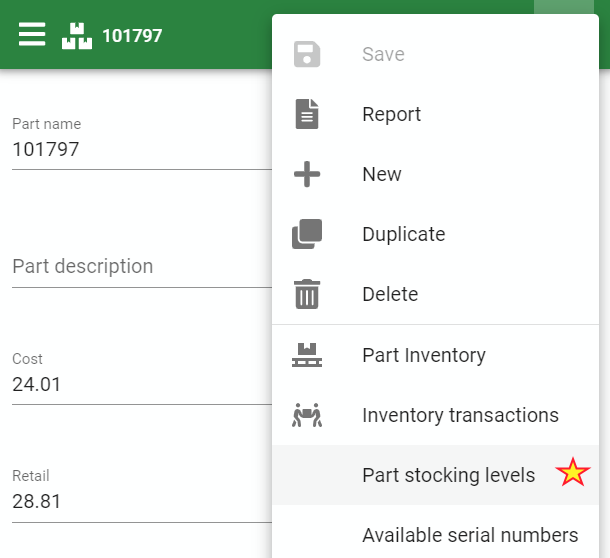Viewport: 610px width, 558px height.
Task: Click the New plus icon
Action: 307,174
